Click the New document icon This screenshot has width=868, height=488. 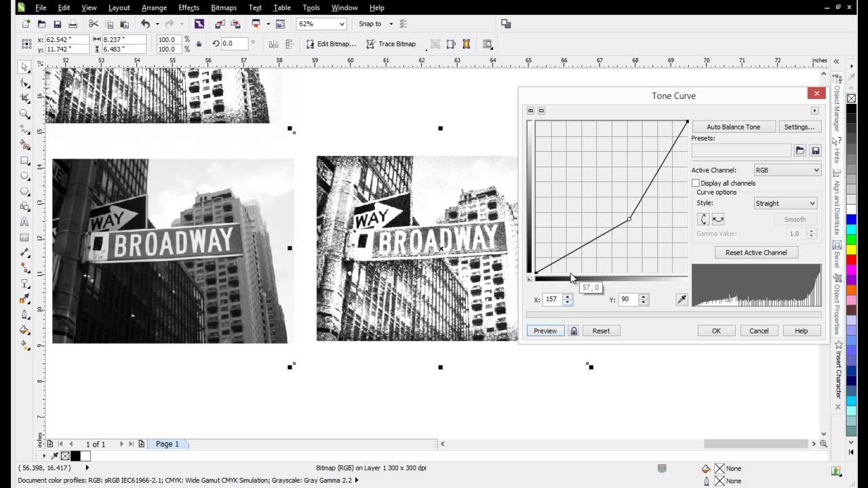(x=26, y=24)
